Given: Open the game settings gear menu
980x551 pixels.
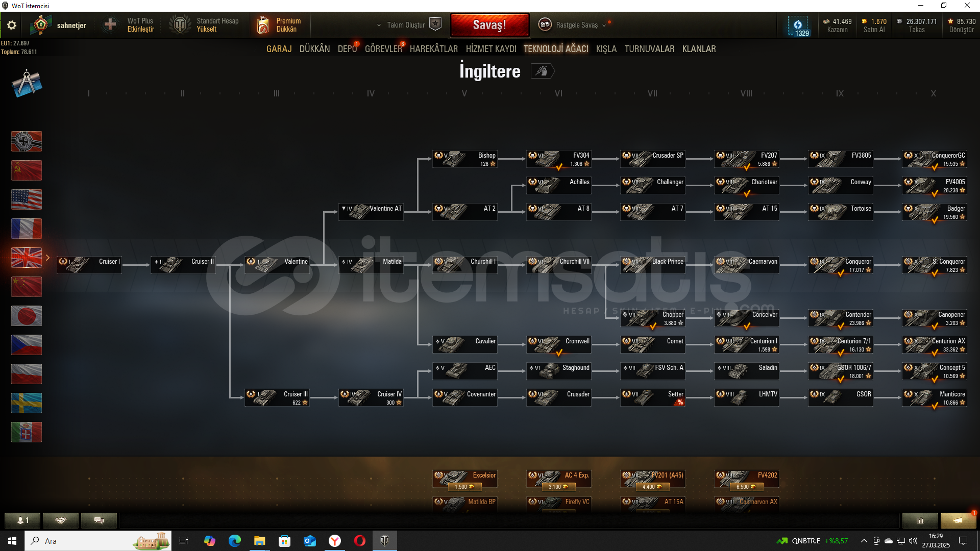Looking at the screenshot, I should [x=11, y=25].
